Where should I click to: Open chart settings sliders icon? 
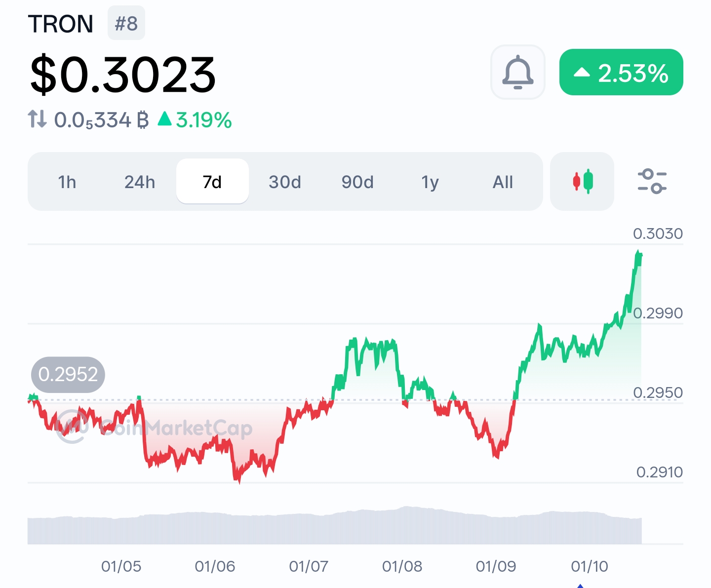652,181
